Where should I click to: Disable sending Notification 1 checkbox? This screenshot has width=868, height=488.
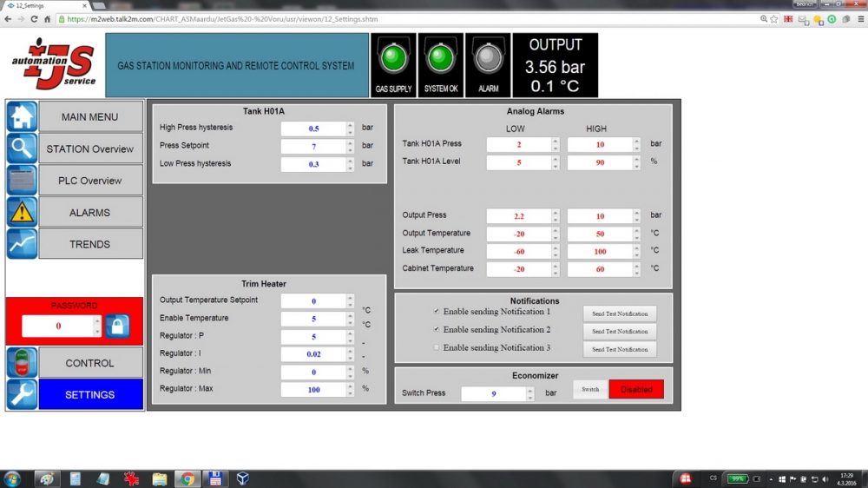pos(437,311)
